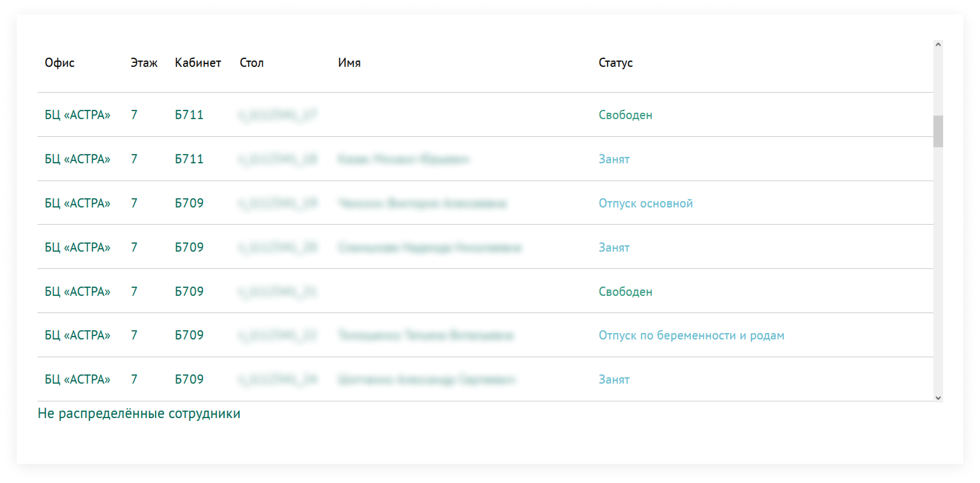Click first БЦ «АСТРА» office cell
This screenshot has width=980, height=483.
[78, 115]
